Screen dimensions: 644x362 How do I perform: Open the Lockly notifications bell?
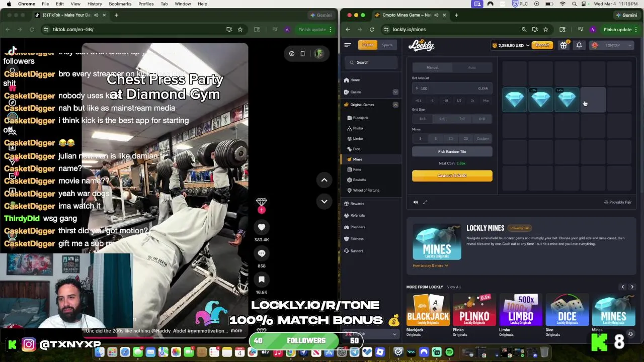pos(579,45)
